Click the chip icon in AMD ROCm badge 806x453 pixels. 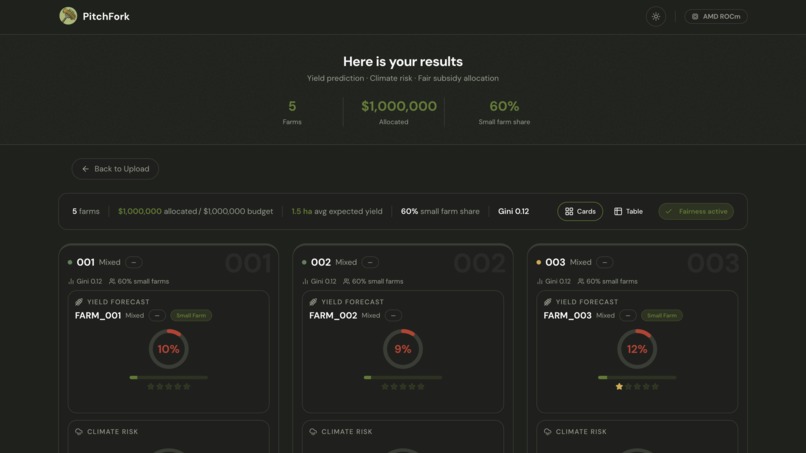[695, 16]
